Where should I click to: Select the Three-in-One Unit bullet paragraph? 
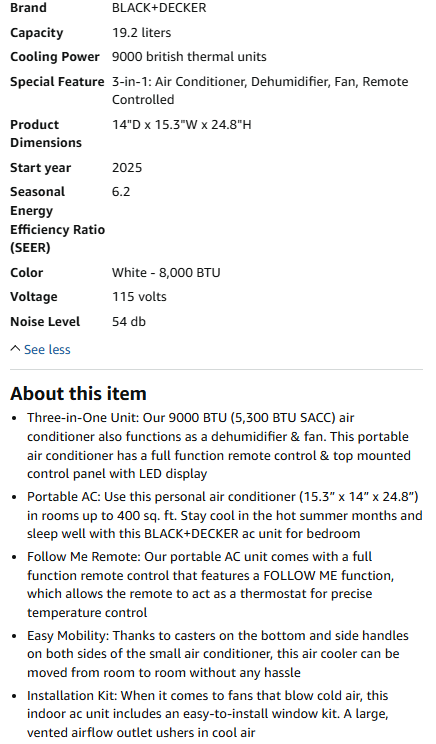(x=219, y=446)
